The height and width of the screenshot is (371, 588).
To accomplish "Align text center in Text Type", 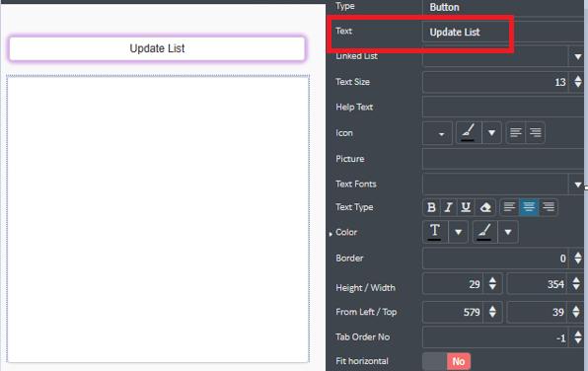I will point(529,207).
